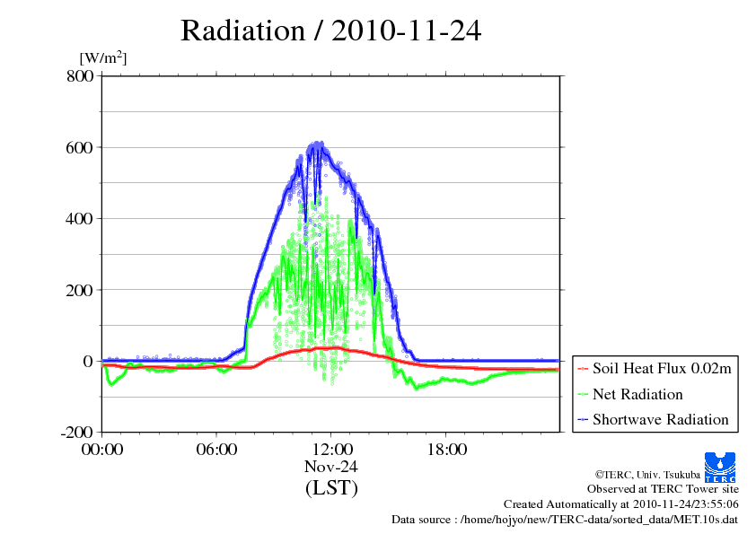Click the Nov-24 date label
Image resolution: width=756 pixels, height=534 pixels.
click(x=330, y=467)
